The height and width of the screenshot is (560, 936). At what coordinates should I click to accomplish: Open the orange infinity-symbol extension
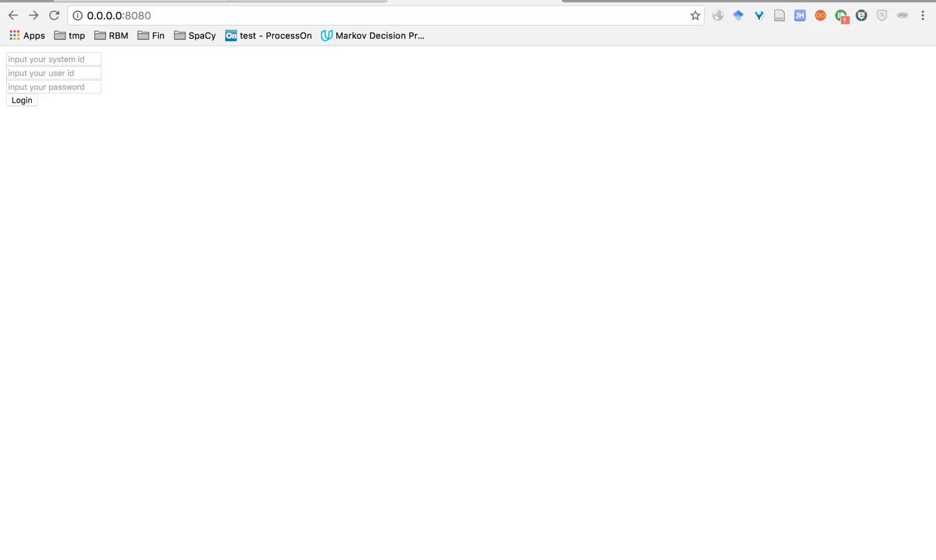point(821,16)
